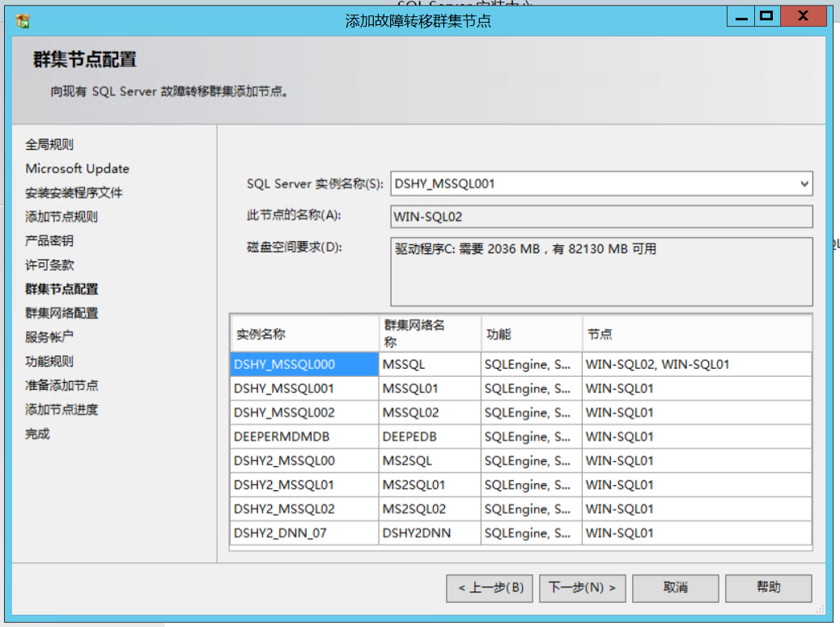Click the 实例名称 column header
The width and height of the screenshot is (840, 627).
tap(304, 334)
